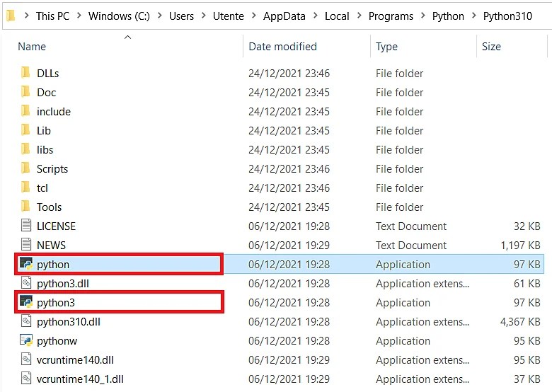Select the vcruntime140.dll file name
The height and width of the screenshot is (392, 552).
75,359
